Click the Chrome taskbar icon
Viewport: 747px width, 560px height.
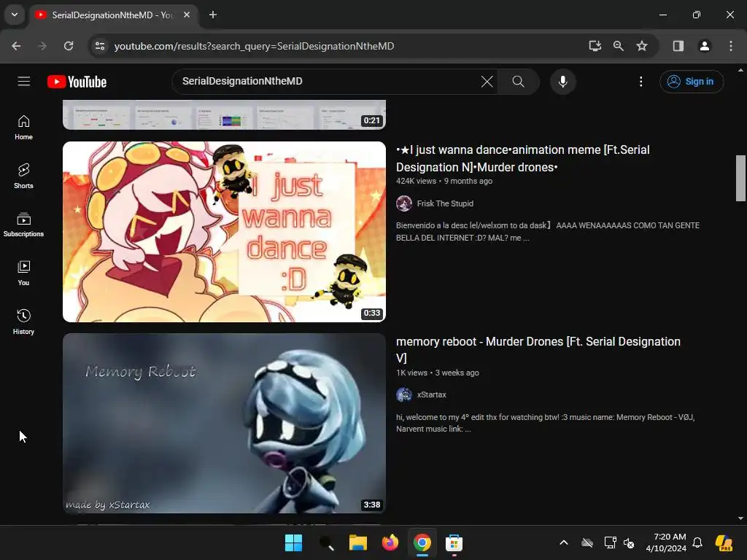click(422, 542)
